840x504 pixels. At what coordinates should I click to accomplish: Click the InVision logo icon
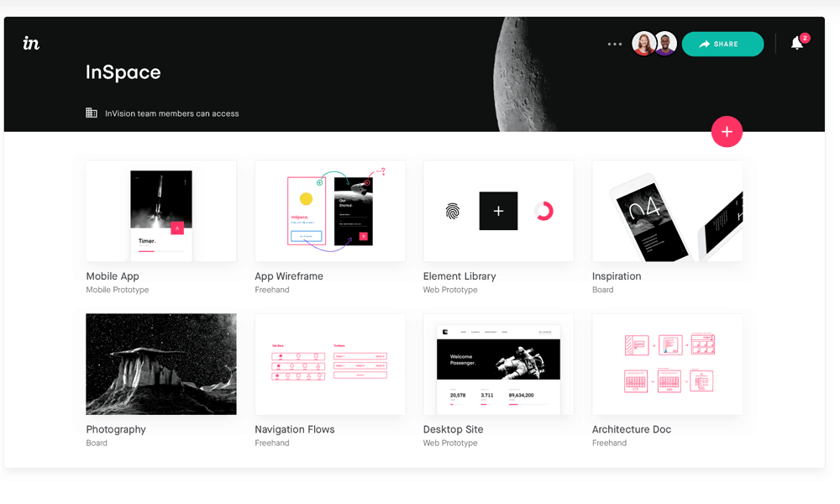[31, 44]
